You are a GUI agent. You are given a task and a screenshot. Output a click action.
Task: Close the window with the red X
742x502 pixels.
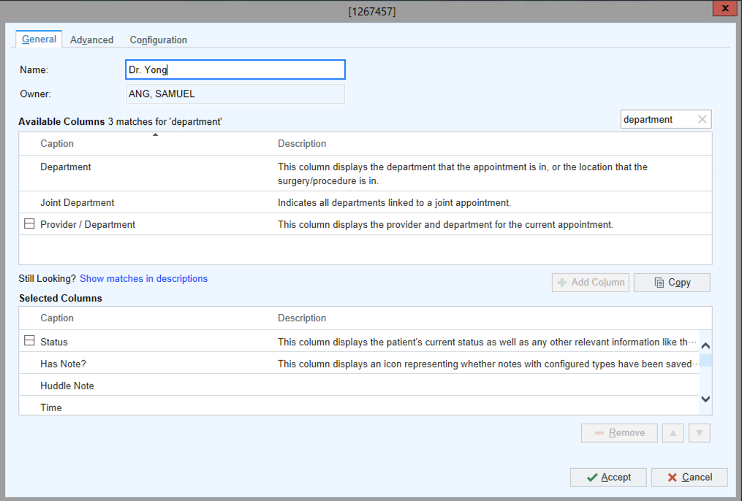[x=725, y=9]
